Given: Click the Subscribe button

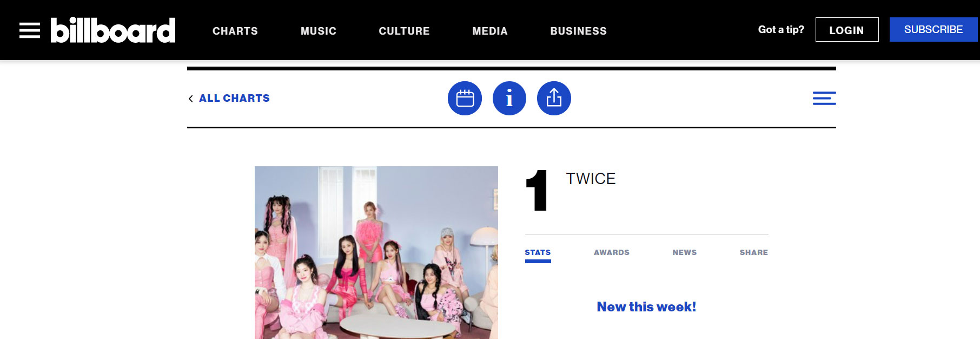Looking at the screenshot, I should pyautogui.click(x=933, y=30).
